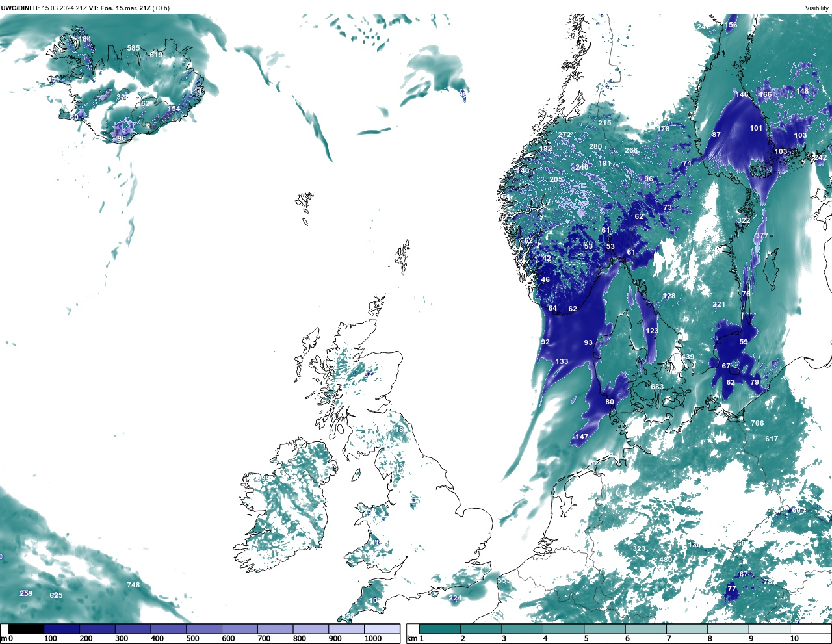Click the '272' visibility value

(564, 135)
